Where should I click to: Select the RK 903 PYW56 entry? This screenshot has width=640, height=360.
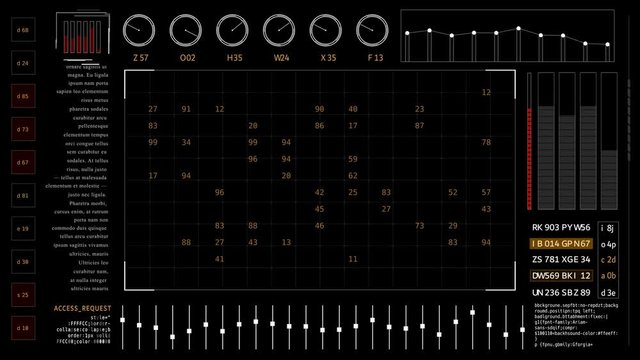[561, 228]
